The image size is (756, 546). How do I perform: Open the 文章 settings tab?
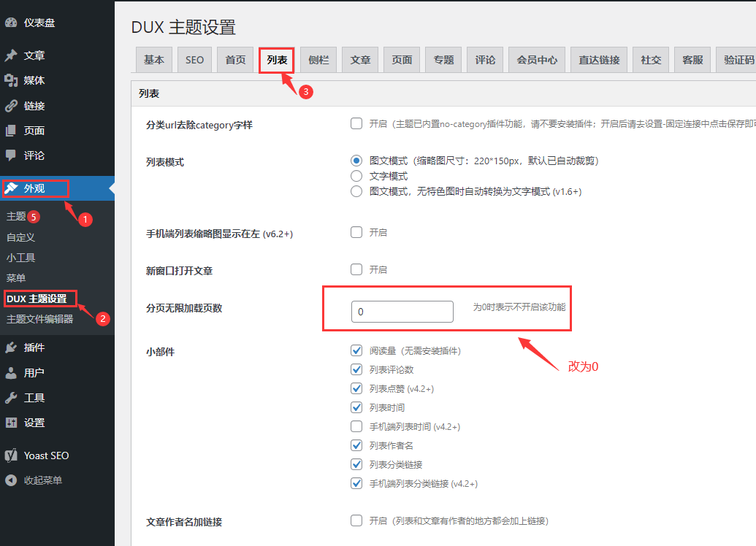pyautogui.click(x=360, y=60)
